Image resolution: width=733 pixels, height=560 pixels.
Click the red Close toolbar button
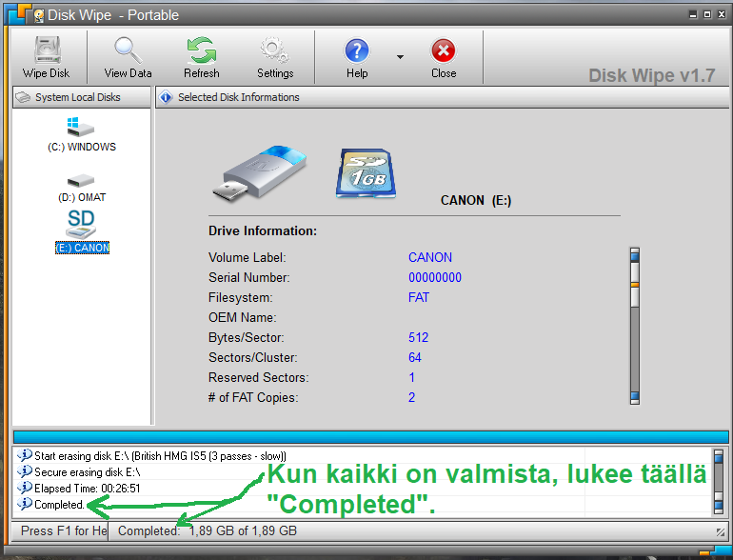tap(444, 57)
